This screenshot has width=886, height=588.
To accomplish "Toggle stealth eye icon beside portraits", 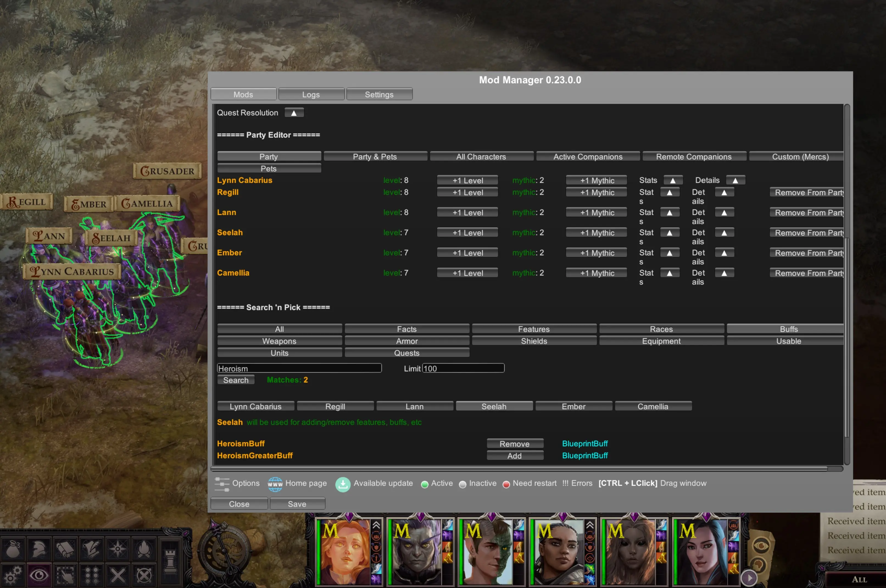I will (x=761, y=546).
